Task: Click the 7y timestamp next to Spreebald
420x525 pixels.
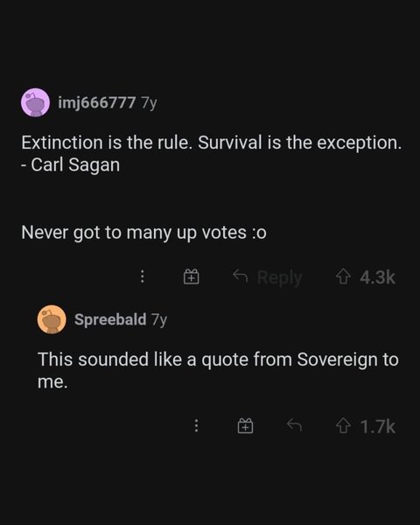Action: (x=158, y=319)
